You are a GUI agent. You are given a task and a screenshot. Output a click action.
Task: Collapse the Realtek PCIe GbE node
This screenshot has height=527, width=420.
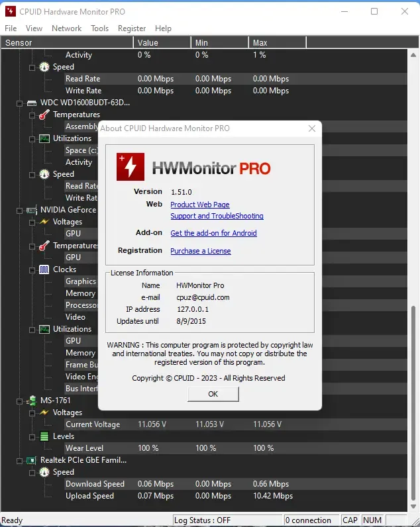click(19, 461)
